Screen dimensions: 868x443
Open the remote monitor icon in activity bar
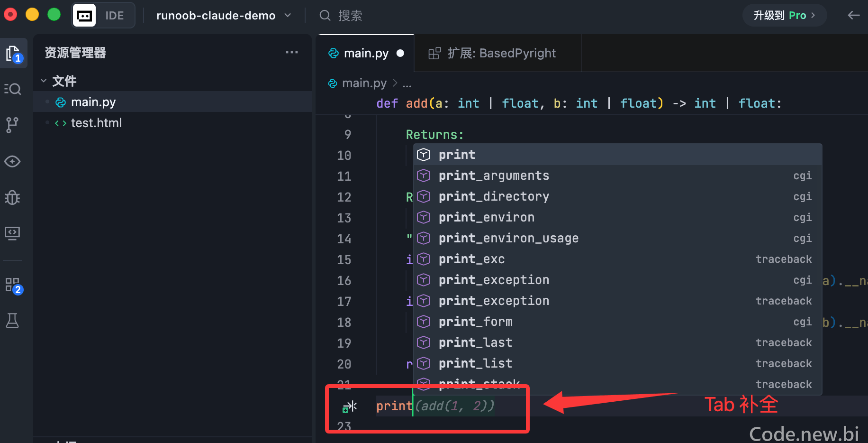[12, 233]
